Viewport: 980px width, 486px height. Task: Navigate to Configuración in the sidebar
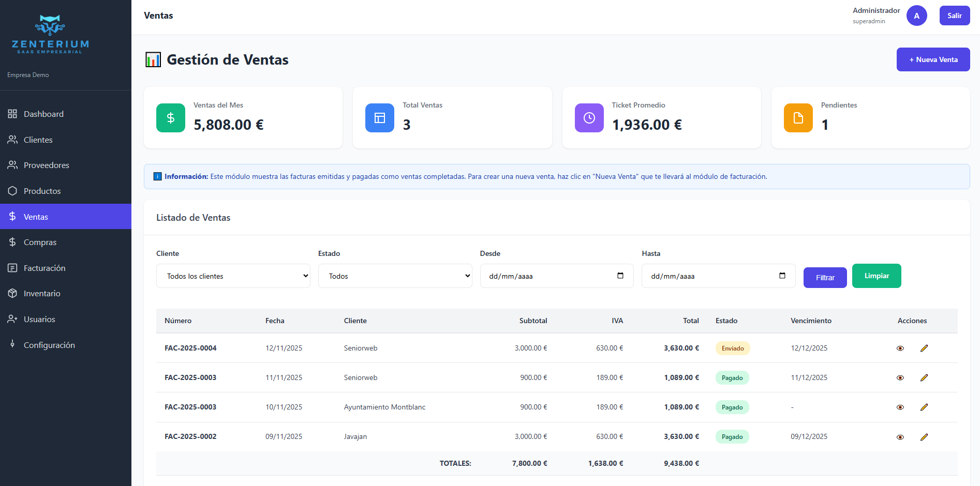pos(49,345)
